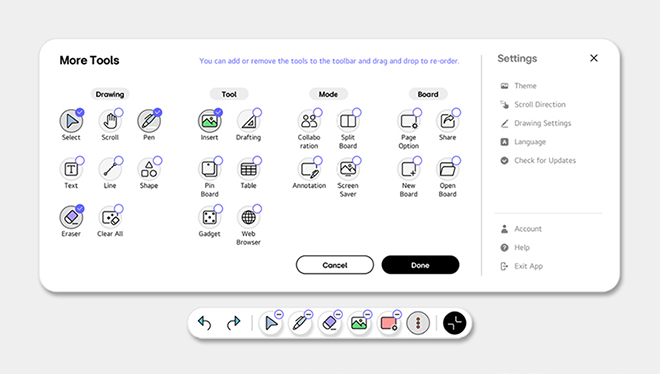Uncheck the Insert tool checkmark badge
Viewport: 660px width, 374px height.
coord(218,112)
